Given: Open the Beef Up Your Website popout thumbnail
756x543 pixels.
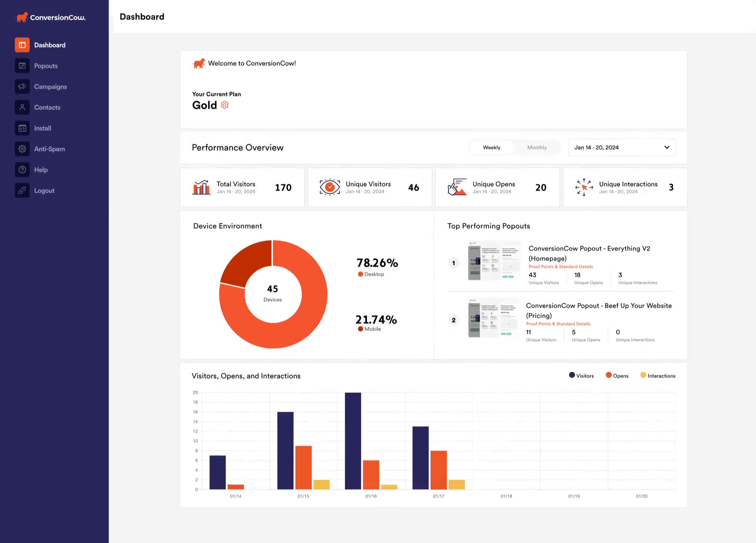Looking at the screenshot, I should (x=493, y=318).
